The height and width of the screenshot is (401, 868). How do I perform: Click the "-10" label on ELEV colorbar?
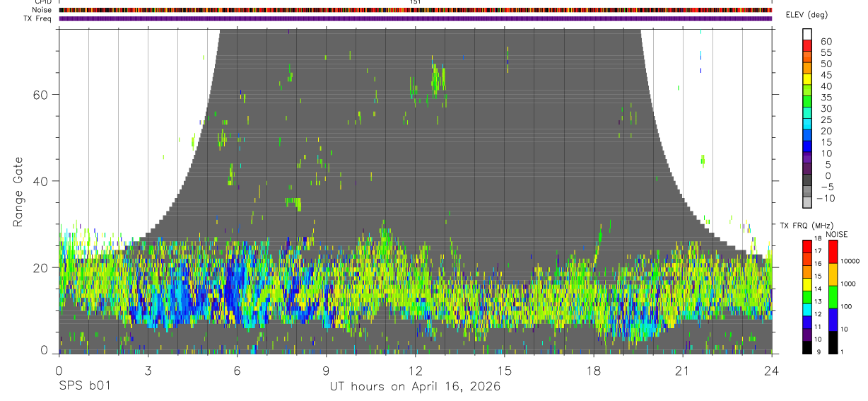(826, 199)
